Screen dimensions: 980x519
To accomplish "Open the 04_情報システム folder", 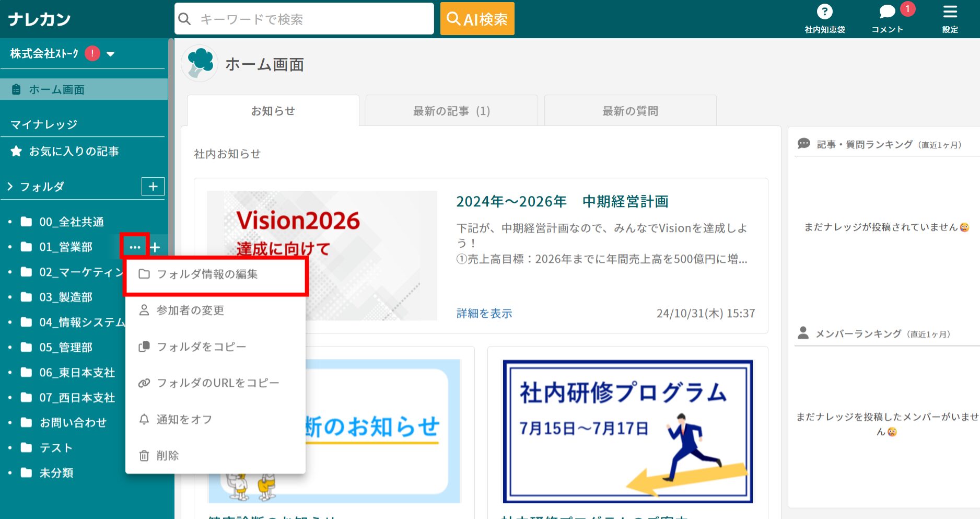I will pos(82,322).
